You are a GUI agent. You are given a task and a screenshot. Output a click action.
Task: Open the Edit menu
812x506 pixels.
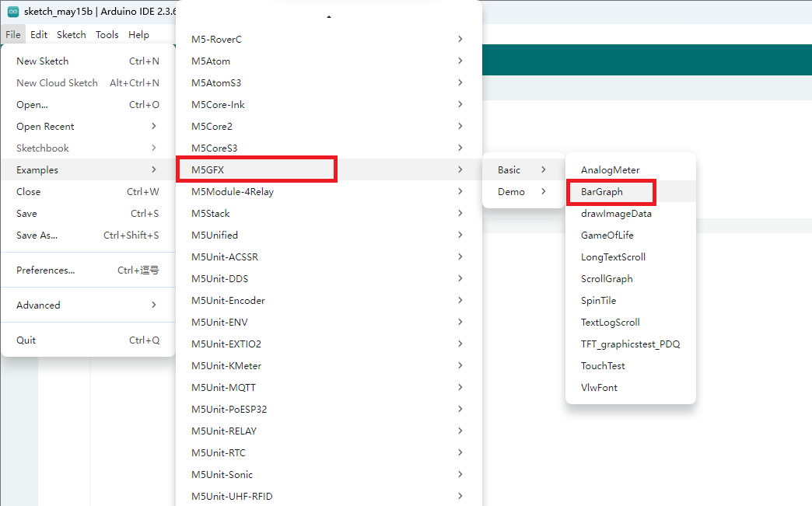[39, 35]
